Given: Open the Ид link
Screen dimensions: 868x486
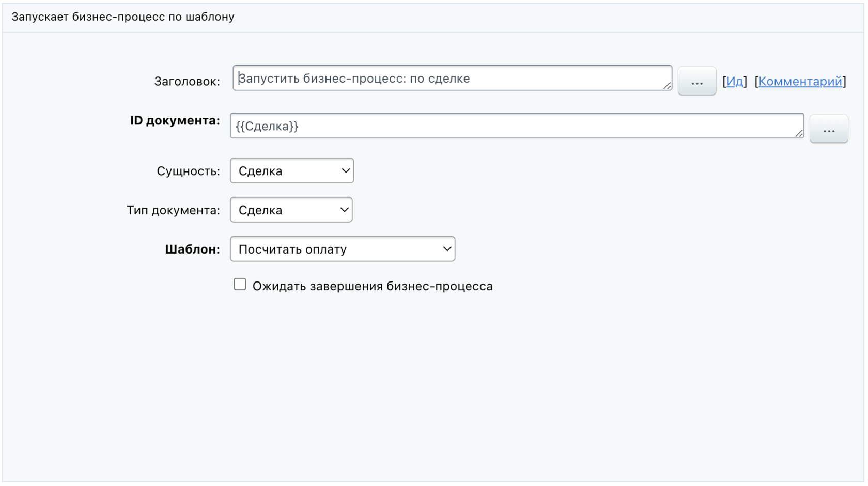Looking at the screenshot, I should point(734,82).
